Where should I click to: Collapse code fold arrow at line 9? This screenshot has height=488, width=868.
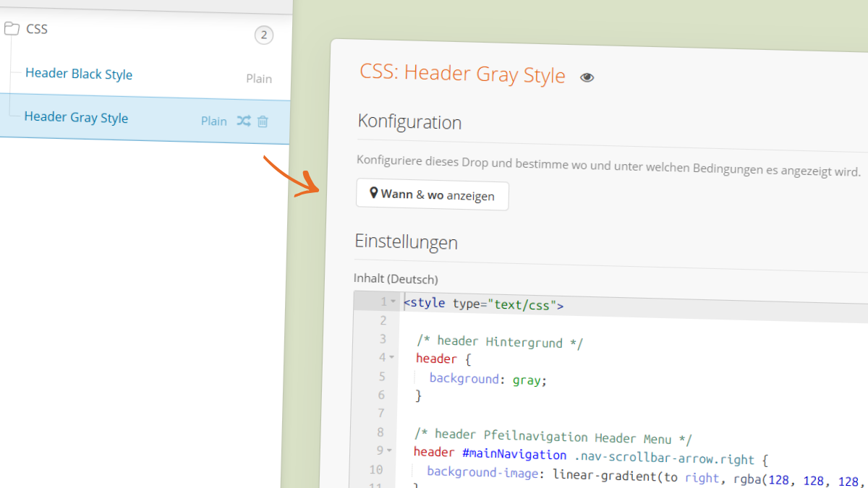[x=390, y=450]
